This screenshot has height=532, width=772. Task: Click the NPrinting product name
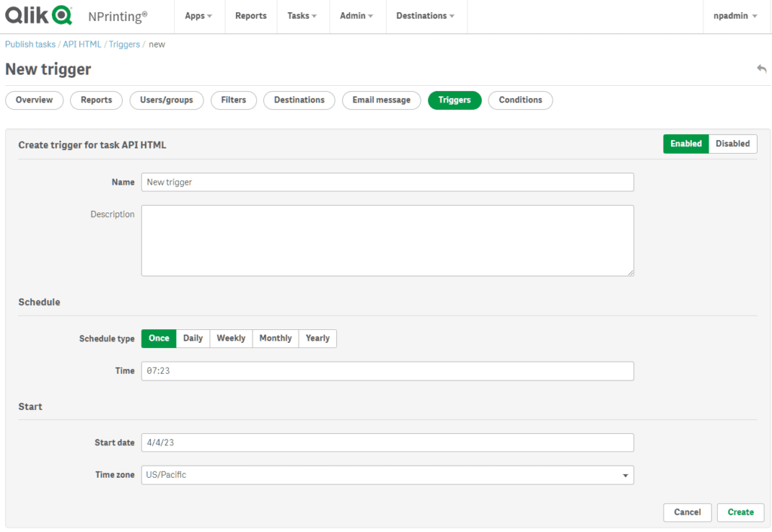pos(118,17)
